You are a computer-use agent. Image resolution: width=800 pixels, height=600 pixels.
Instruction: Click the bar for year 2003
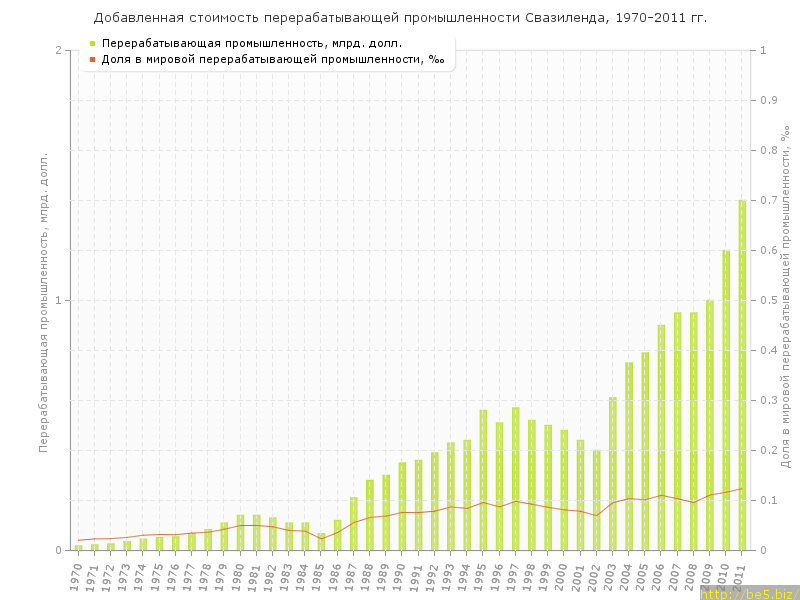613,474
